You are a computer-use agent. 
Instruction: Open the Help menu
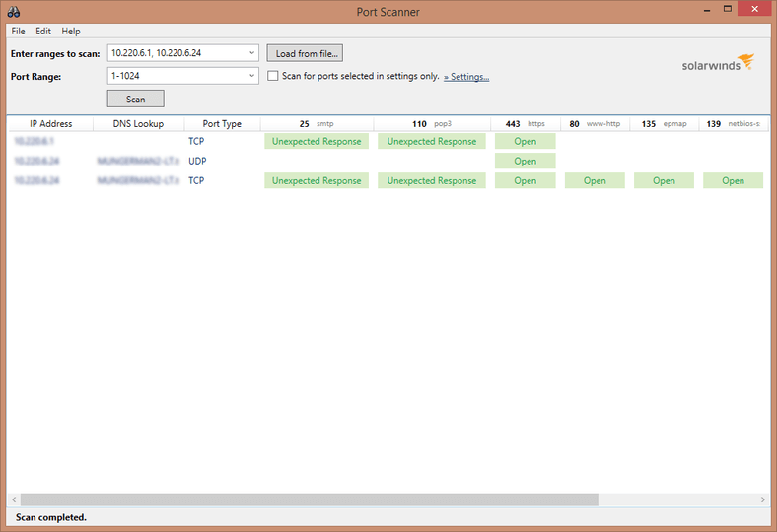(71, 32)
